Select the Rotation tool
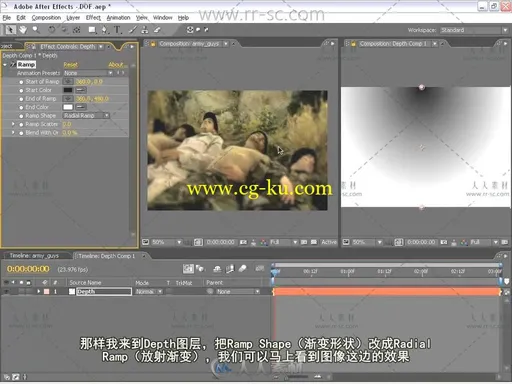This screenshot has height=384, width=512. [x=52, y=30]
